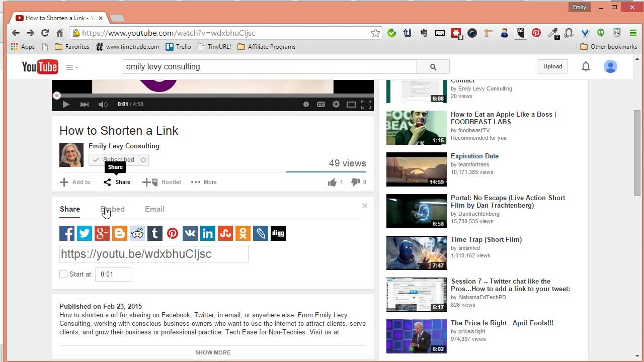Click the Pinterest browser extension
Viewport: 644px width, 362px height.
coord(536,33)
